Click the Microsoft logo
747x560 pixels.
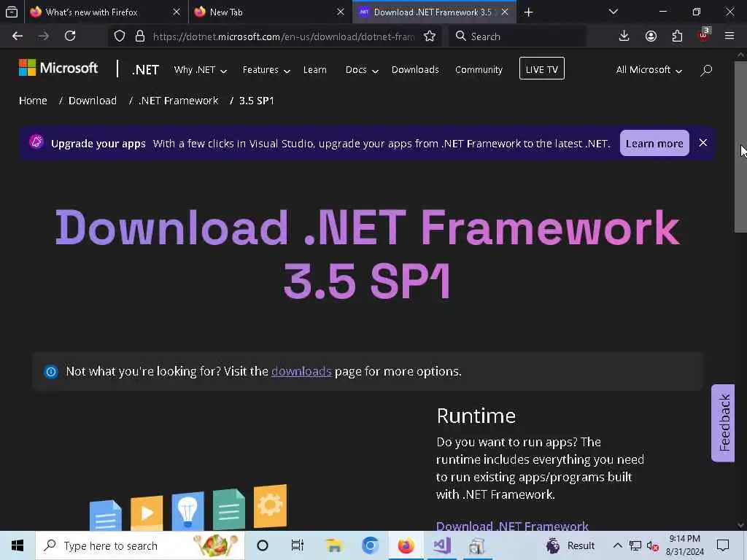[x=58, y=68]
